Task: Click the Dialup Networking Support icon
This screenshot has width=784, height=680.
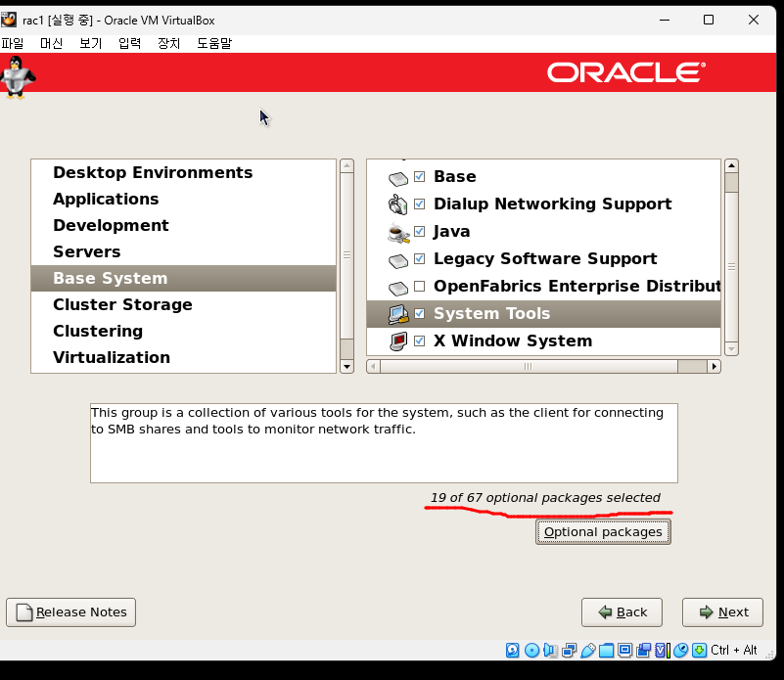Action: (398, 204)
